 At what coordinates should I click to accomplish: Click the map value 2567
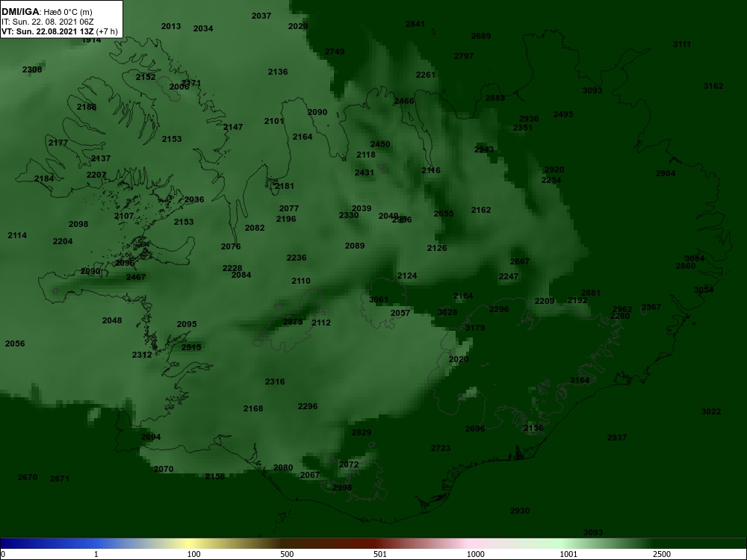click(651, 307)
